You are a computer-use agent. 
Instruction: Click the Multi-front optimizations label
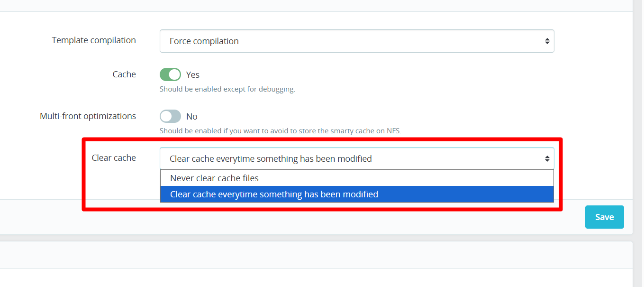point(88,116)
